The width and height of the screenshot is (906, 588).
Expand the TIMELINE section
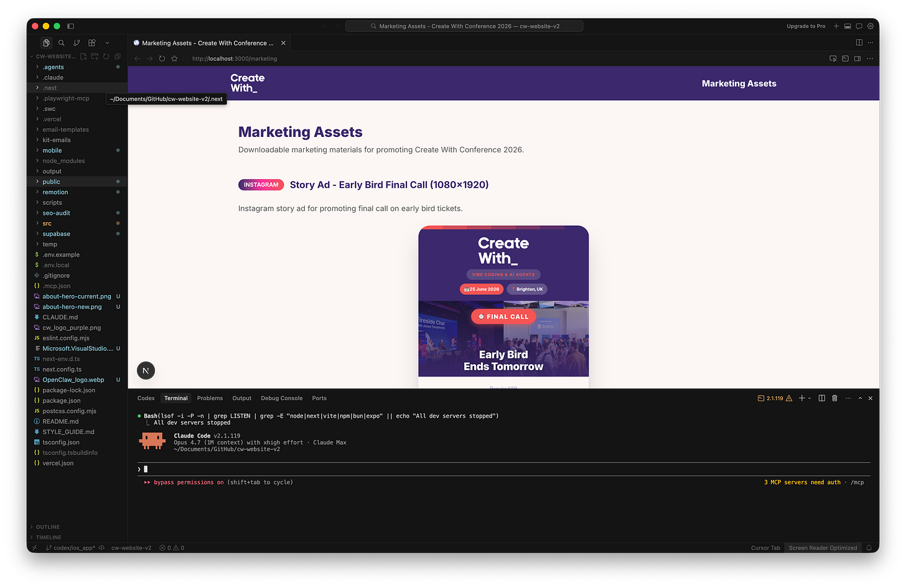[x=77, y=538]
